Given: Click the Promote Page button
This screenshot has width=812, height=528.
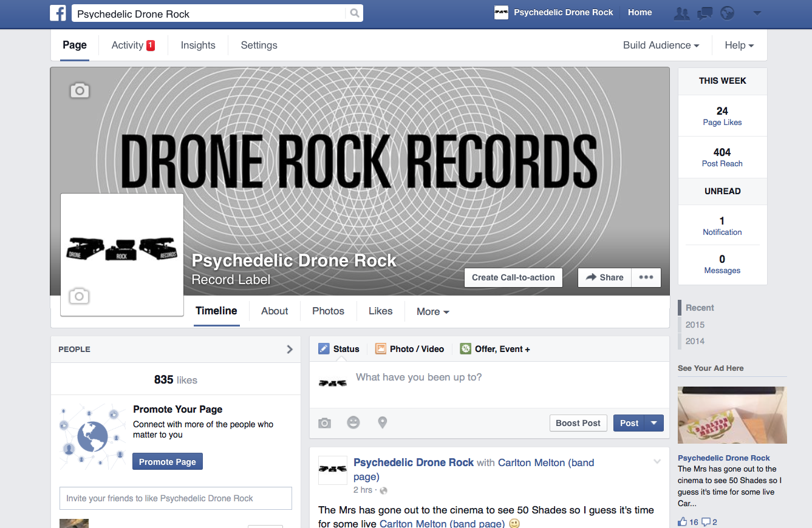Looking at the screenshot, I should click(168, 461).
